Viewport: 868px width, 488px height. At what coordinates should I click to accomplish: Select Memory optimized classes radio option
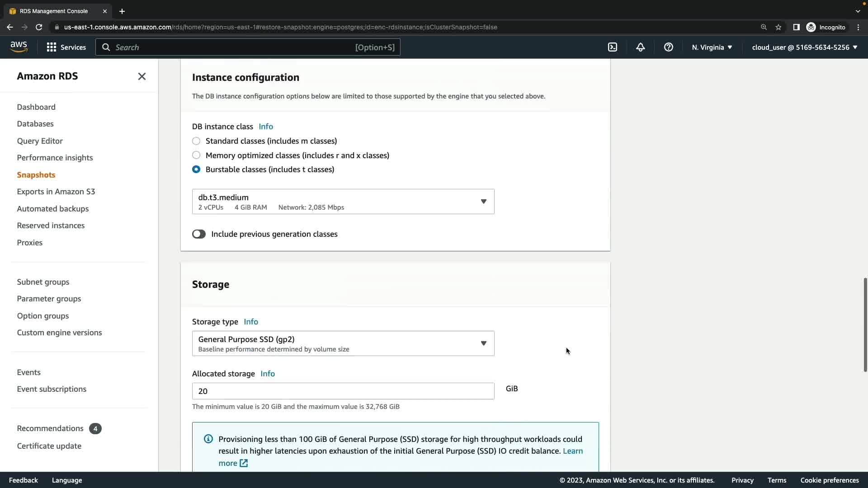pyautogui.click(x=196, y=155)
